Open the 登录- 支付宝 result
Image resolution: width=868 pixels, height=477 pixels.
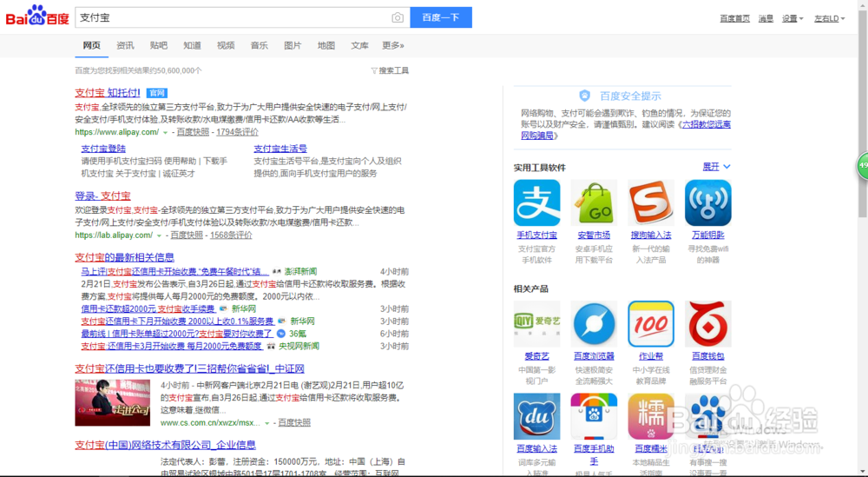coord(103,195)
